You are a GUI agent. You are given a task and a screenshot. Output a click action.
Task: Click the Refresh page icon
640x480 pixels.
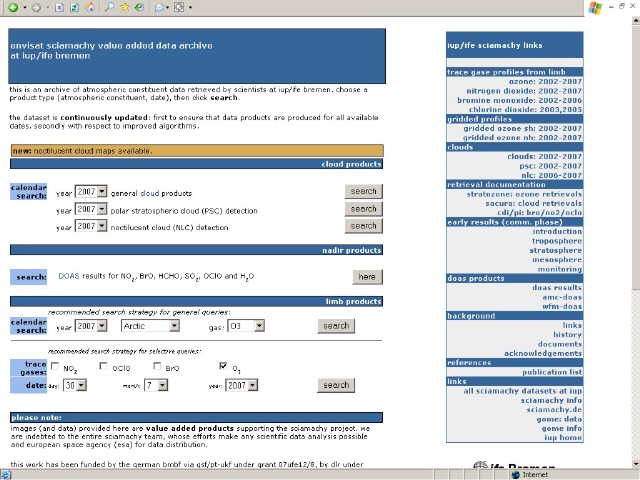74,7
